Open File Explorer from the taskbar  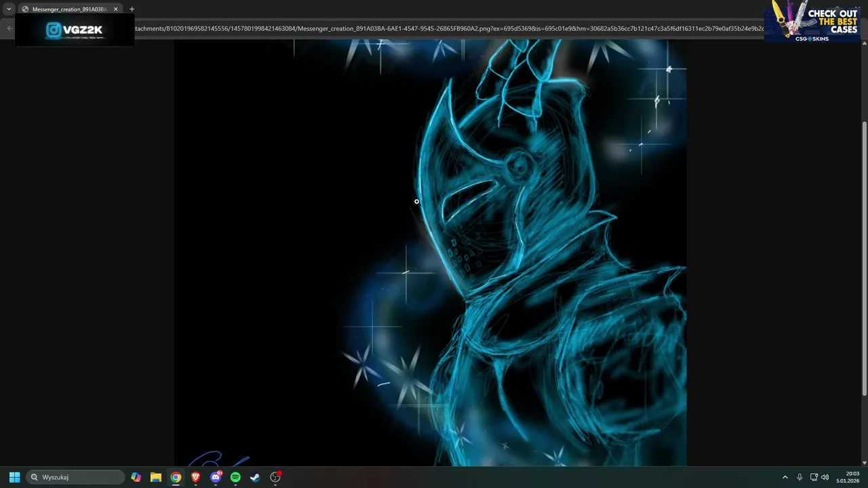156,477
